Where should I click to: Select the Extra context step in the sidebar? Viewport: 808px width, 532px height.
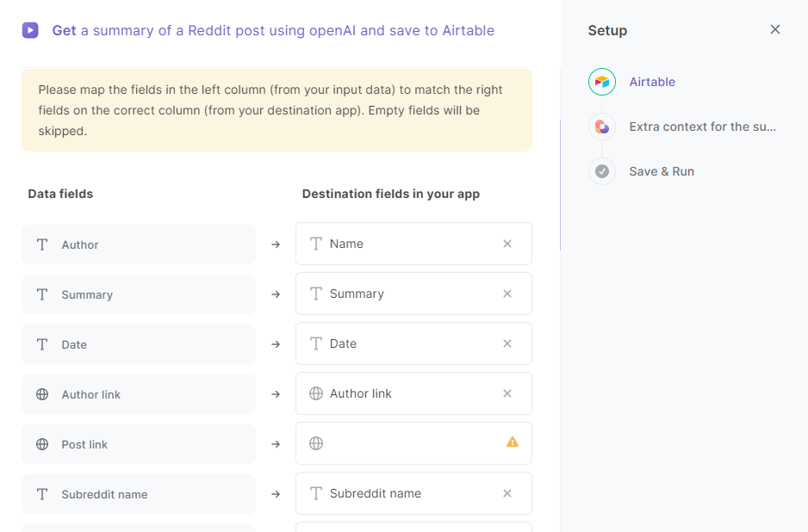[703, 126]
